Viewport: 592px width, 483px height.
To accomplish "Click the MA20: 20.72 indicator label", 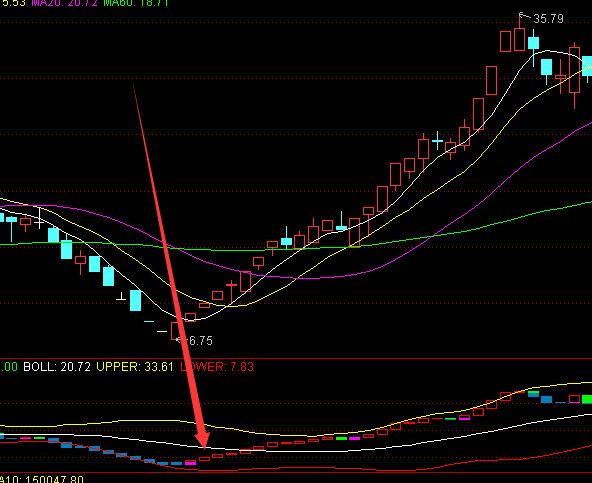I will [64, 3].
